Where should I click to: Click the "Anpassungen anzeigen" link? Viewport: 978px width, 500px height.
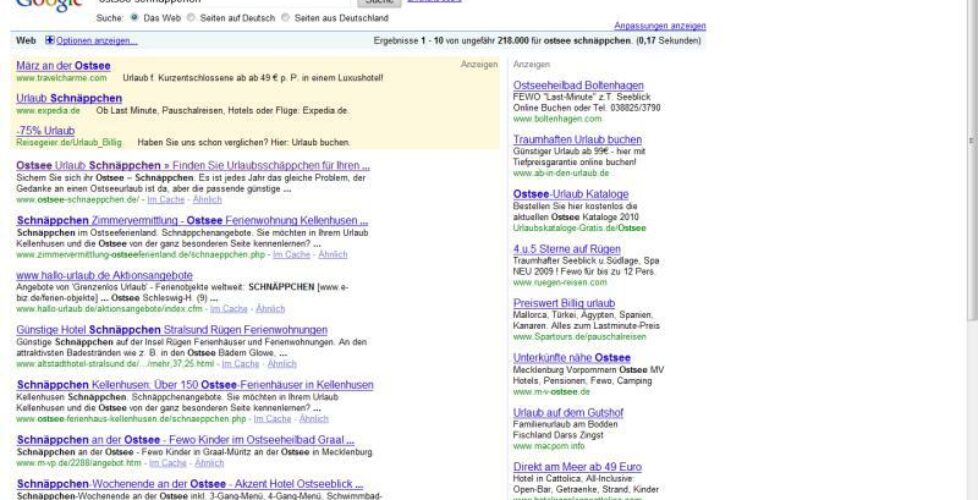point(660,26)
